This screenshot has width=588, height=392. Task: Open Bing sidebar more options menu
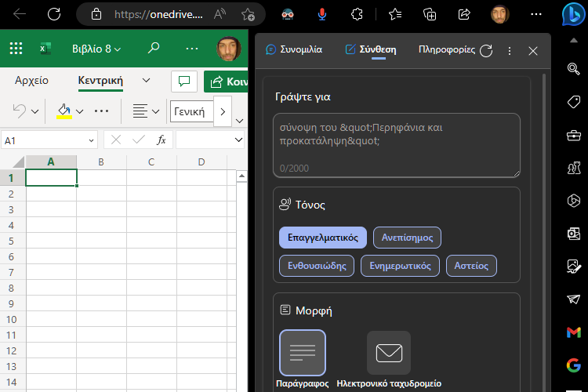510,51
